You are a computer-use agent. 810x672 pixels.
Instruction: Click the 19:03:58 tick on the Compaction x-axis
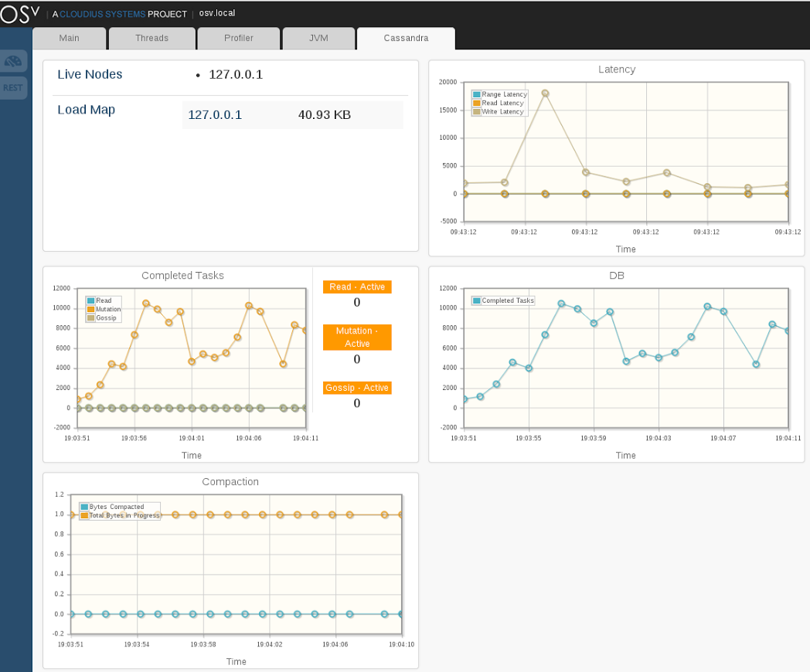pos(203,644)
